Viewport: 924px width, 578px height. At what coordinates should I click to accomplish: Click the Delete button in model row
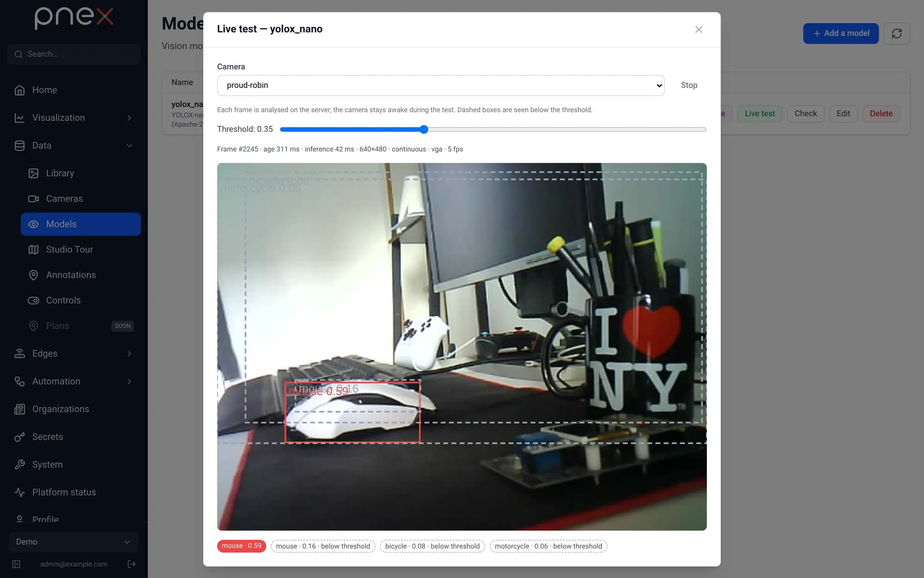[881, 114]
